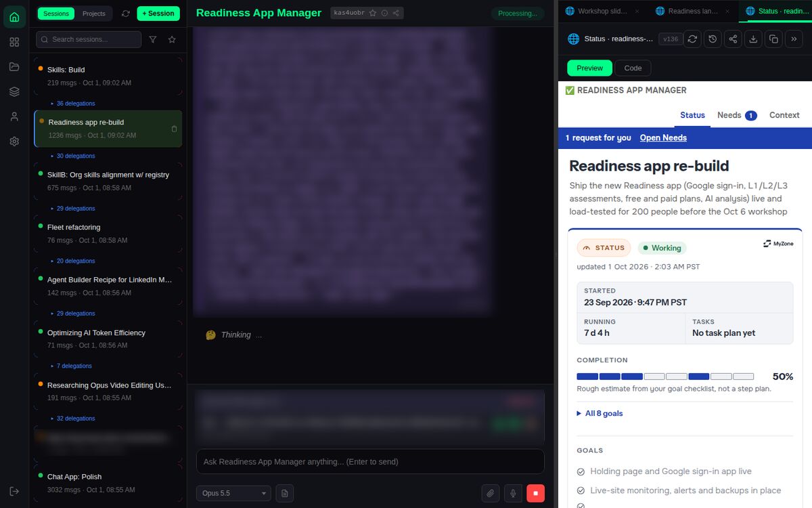This screenshot has width=812, height=508.
Task: Star the session next to kas4uobr
Action: (373, 13)
